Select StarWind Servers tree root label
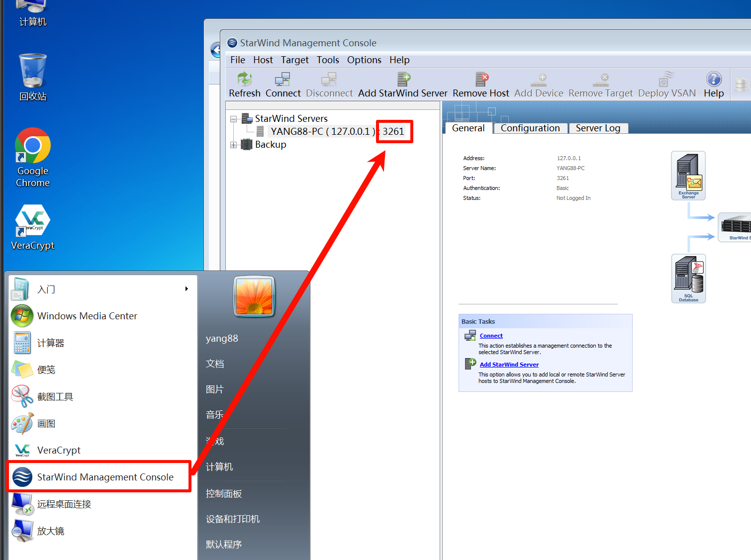 (x=291, y=118)
